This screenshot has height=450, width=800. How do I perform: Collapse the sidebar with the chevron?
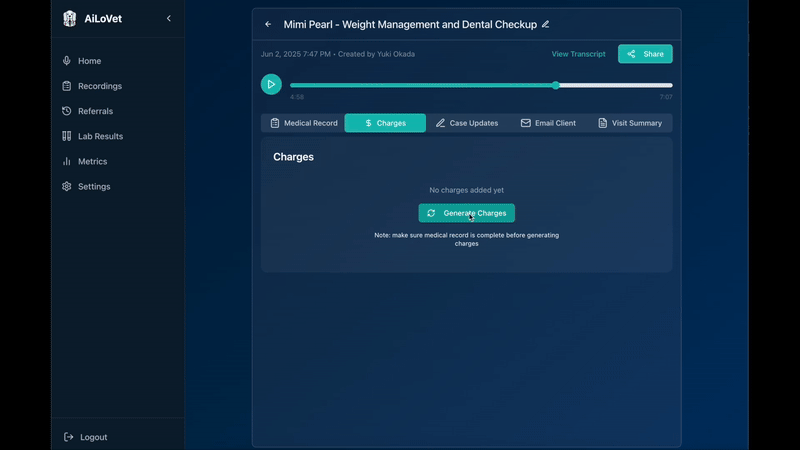(x=168, y=18)
